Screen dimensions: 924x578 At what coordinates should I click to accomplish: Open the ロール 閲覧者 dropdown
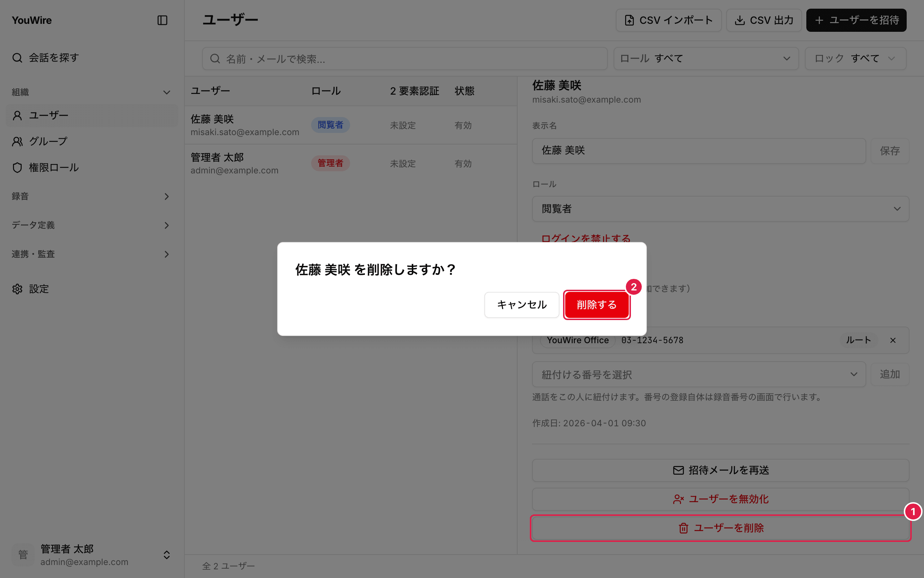tap(720, 209)
